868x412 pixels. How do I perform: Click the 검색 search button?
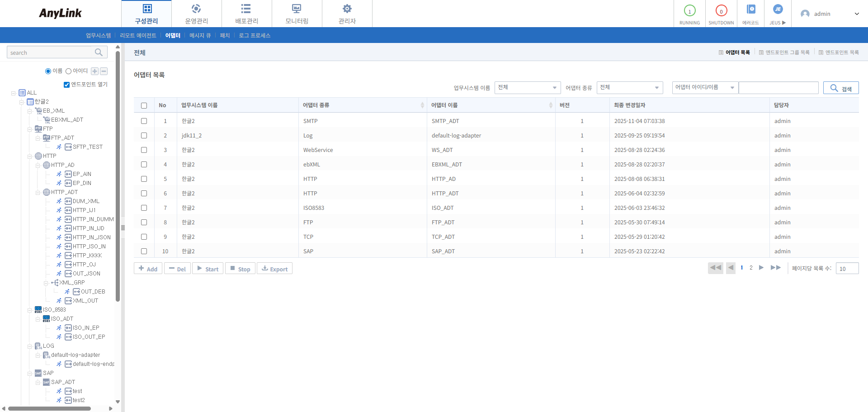[841, 88]
